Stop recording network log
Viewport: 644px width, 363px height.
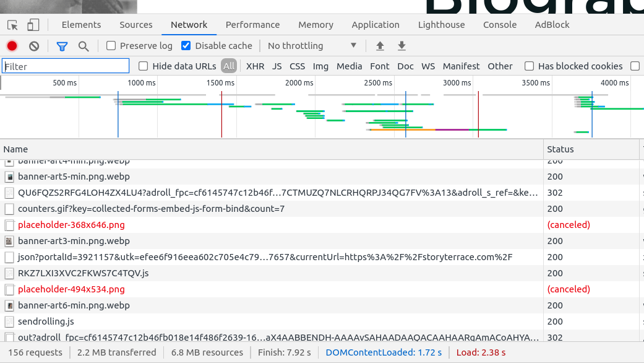point(12,46)
